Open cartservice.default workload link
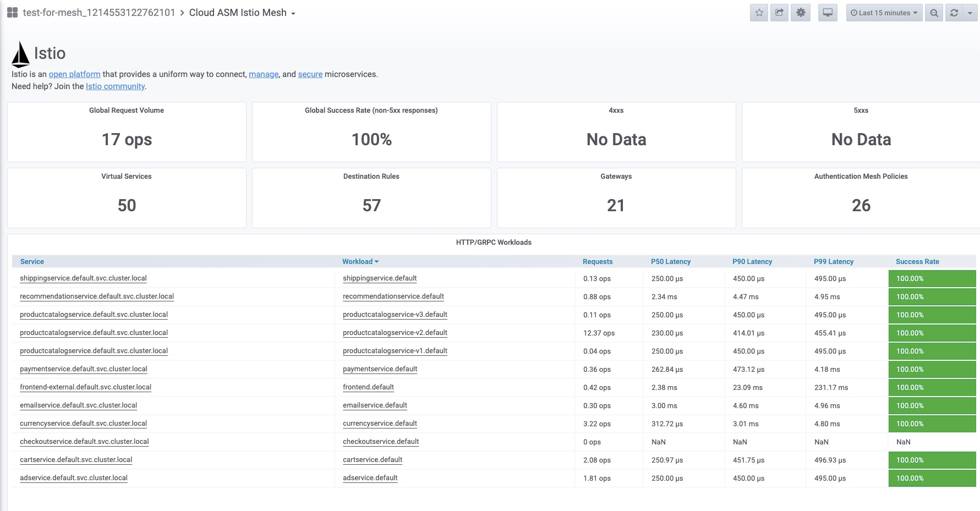The width and height of the screenshot is (980, 511). click(x=373, y=460)
